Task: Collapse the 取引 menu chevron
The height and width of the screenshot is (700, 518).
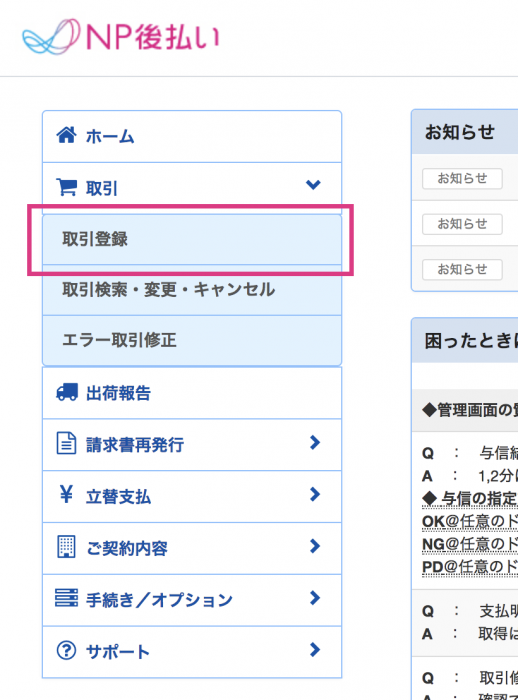Action: [313, 184]
